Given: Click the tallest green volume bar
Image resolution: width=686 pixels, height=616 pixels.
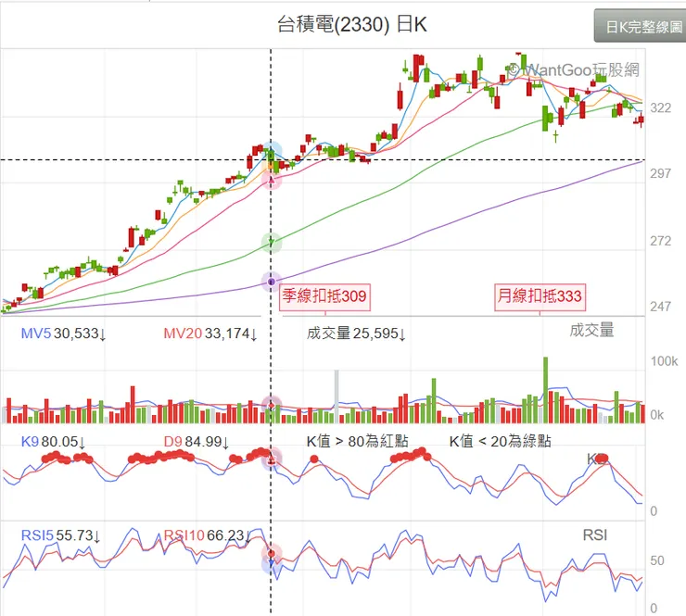Looking at the screenshot, I should [546, 390].
